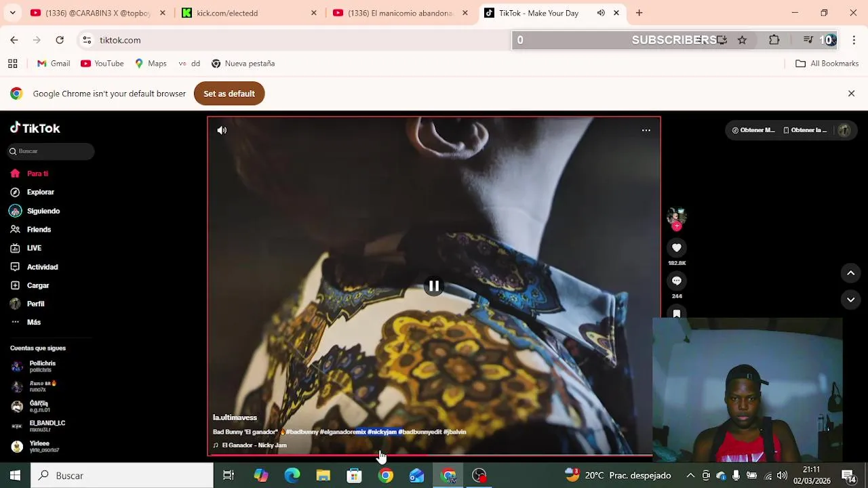Go to next video with down chevron
Viewport: 868px width, 488px height.
click(x=850, y=300)
